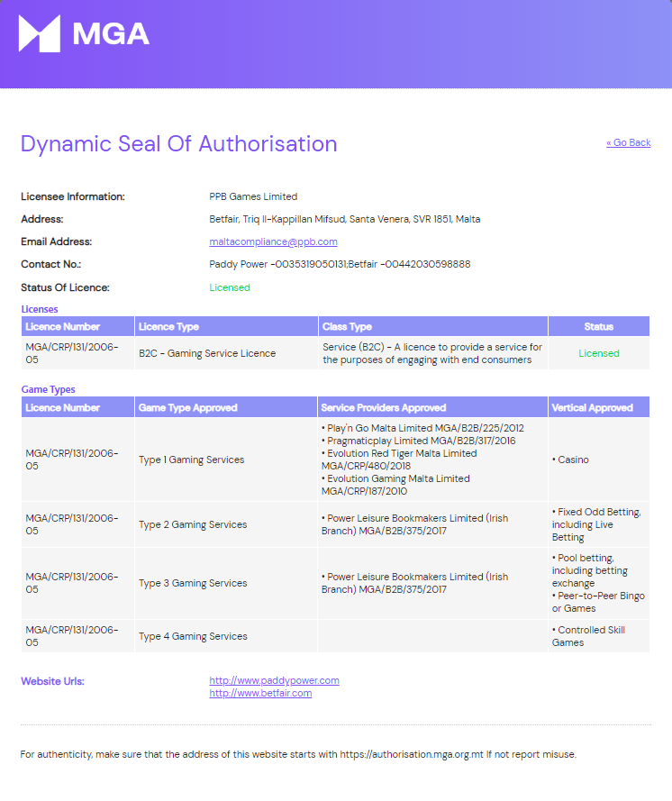
Task: Click Peer-to-Peer Bingo or Games entry
Action: click(x=598, y=602)
